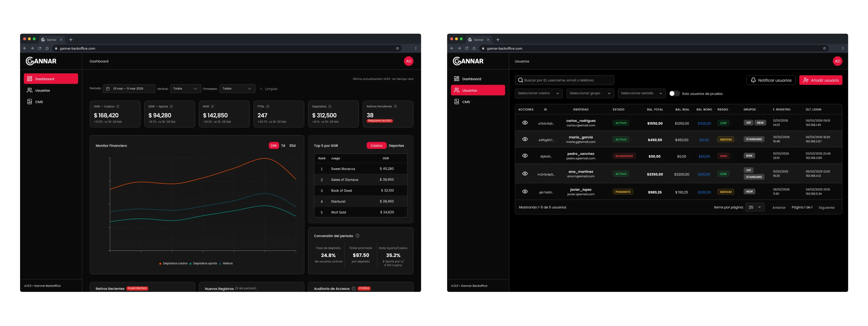Click the Sweet Bonanza row
Screen dimensions: 868x326
(360, 168)
